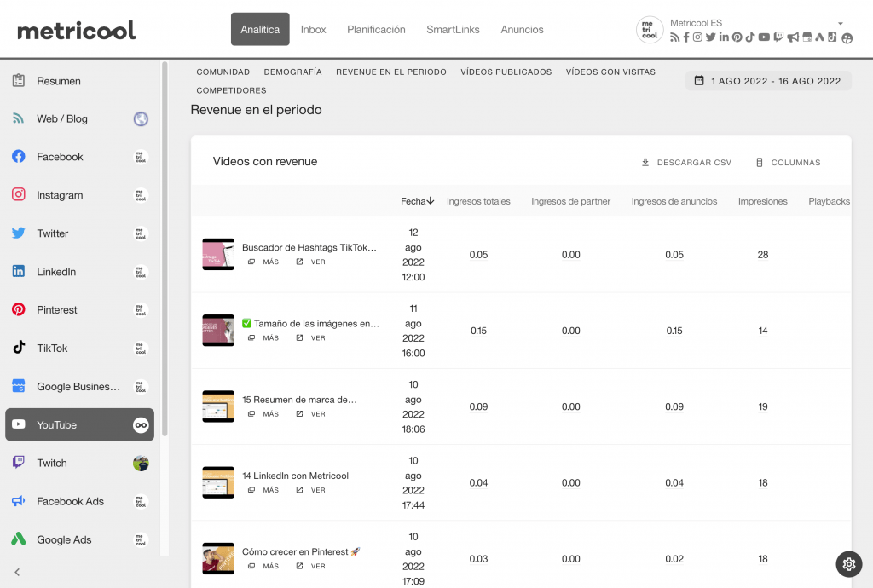This screenshot has width=873, height=588.
Task: Click VER for Tamaño de las imágenes video
Action: pos(310,338)
